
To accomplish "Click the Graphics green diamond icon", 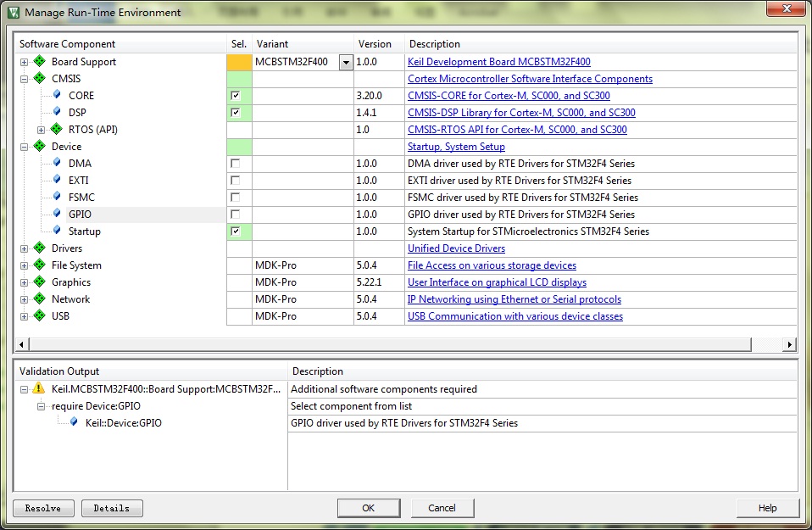I will (39, 282).
